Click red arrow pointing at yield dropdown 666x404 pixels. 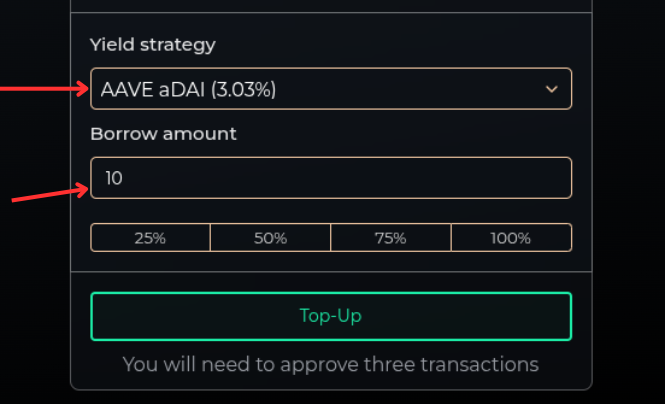coord(44,89)
